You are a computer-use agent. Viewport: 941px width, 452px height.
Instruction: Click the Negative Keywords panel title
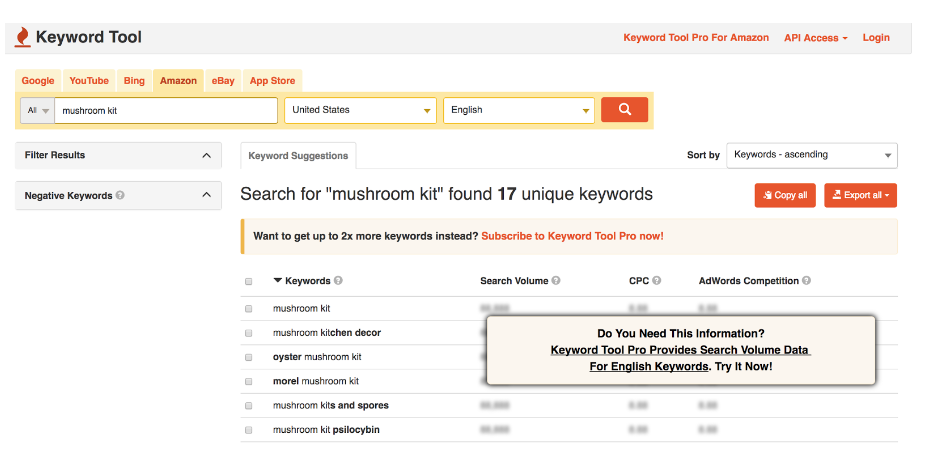click(x=68, y=196)
